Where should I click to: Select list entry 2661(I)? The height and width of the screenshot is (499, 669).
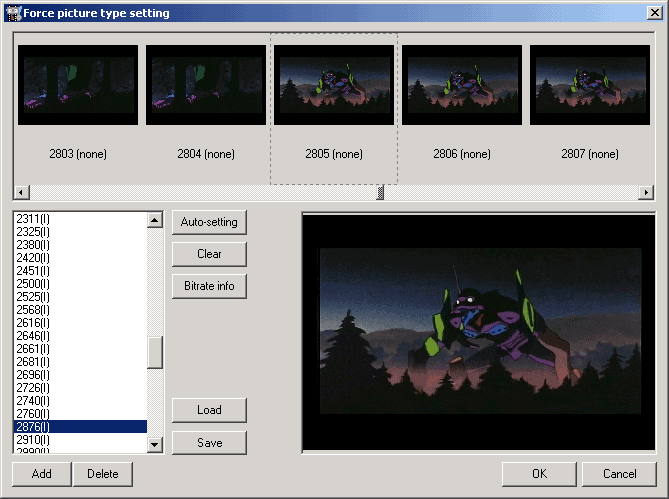(x=80, y=349)
